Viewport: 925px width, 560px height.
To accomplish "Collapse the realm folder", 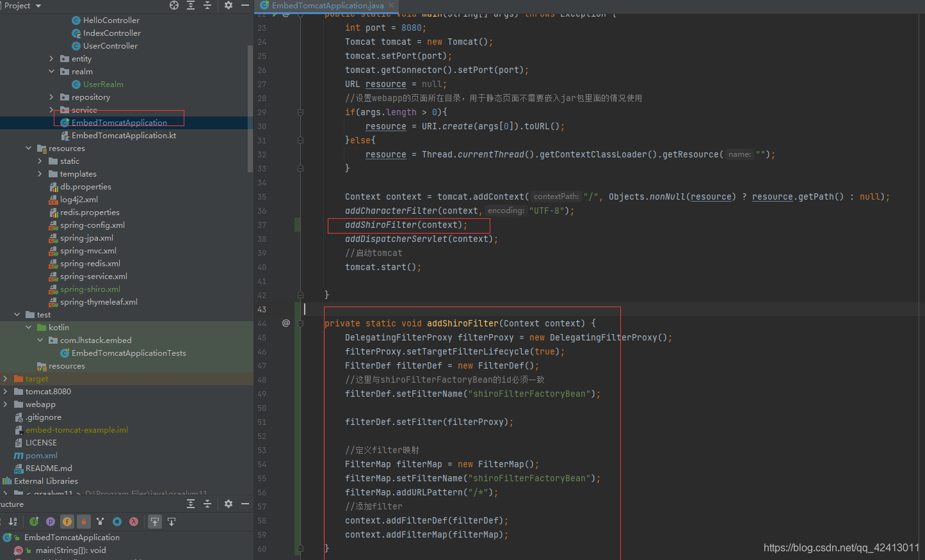I will tap(52, 72).
